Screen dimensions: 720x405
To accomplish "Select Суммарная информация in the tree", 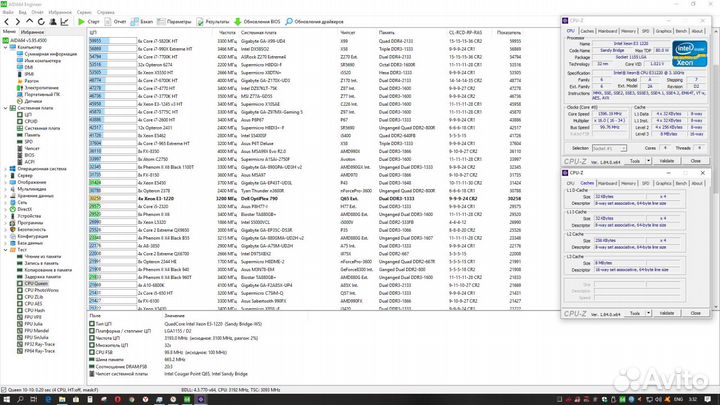I will (x=51, y=54).
